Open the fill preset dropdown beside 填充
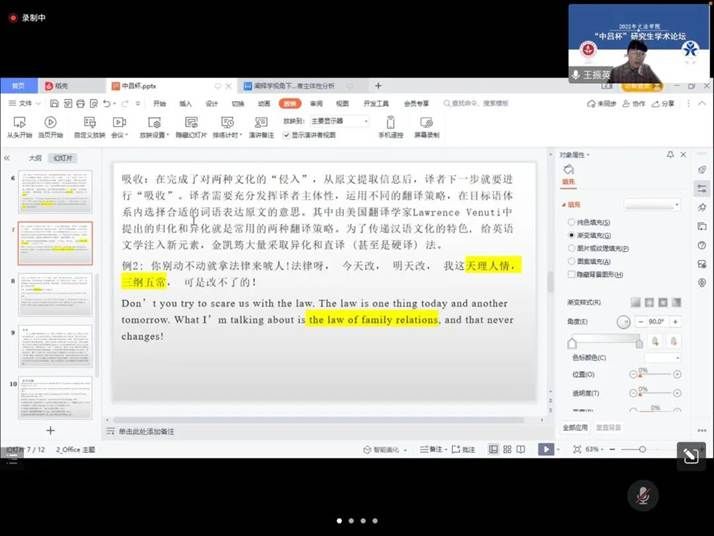 click(651, 204)
